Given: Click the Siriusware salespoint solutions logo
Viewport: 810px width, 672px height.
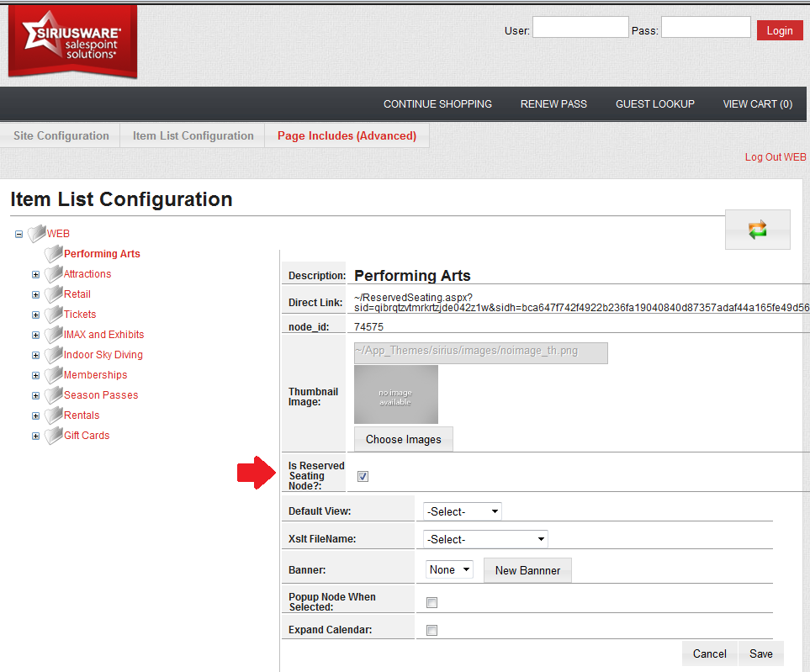Looking at the screenshot, I should pos(72,40).
